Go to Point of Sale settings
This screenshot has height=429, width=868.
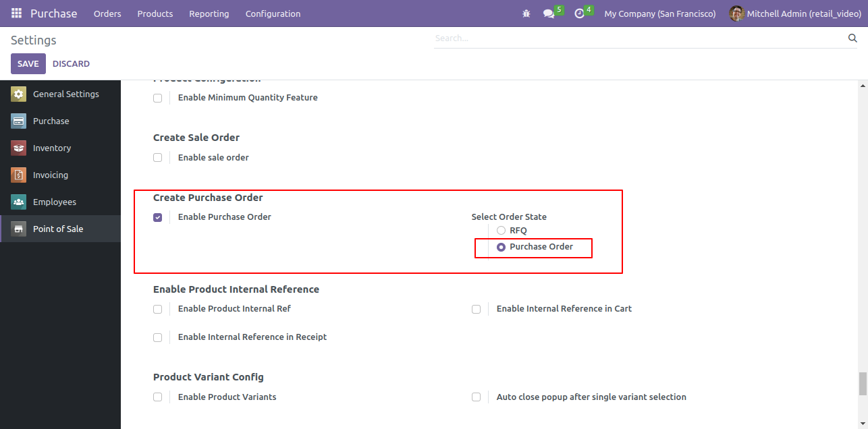(x=60, y=229)
